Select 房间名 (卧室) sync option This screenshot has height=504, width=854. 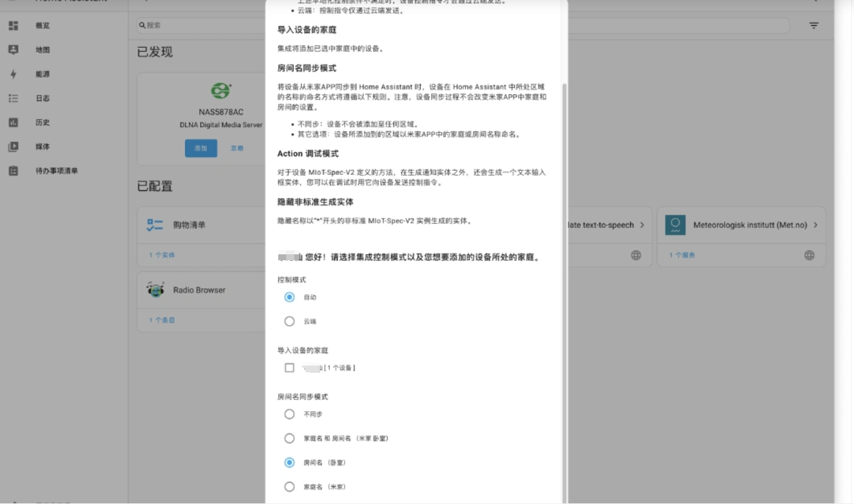tap(290, 462)
